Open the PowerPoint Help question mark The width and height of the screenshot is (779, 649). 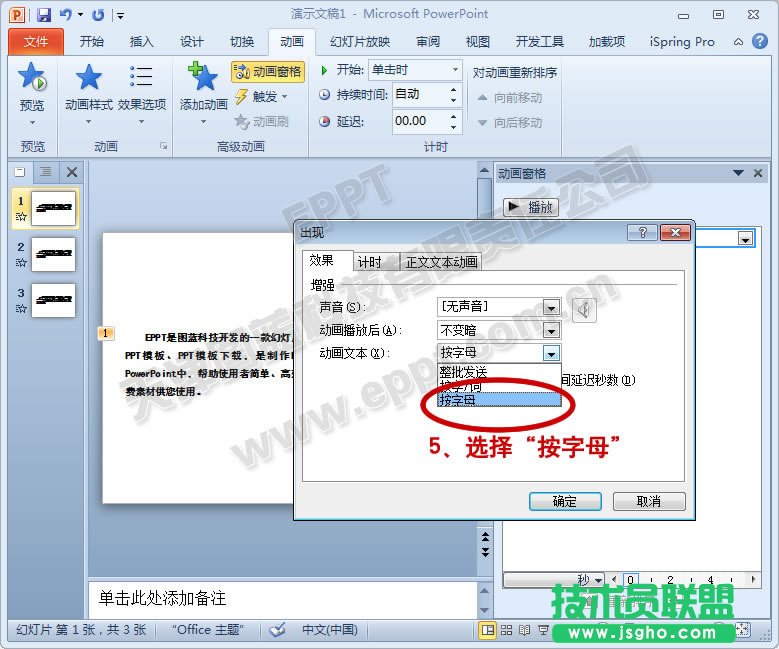[x=760, y=41]
